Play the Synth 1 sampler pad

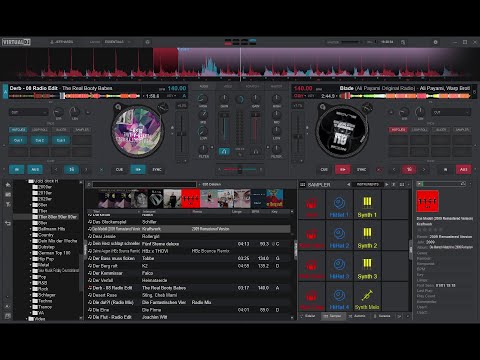tap(367, 204)
